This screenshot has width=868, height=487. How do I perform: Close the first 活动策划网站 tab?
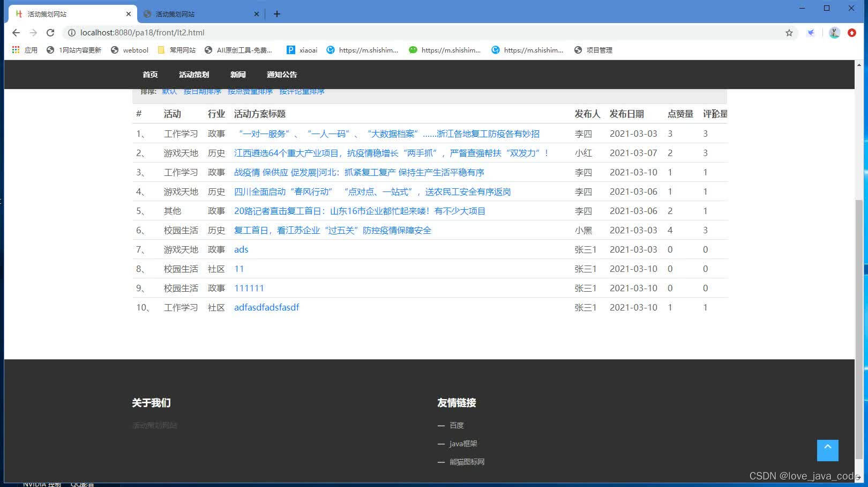[x=129, y=14]
